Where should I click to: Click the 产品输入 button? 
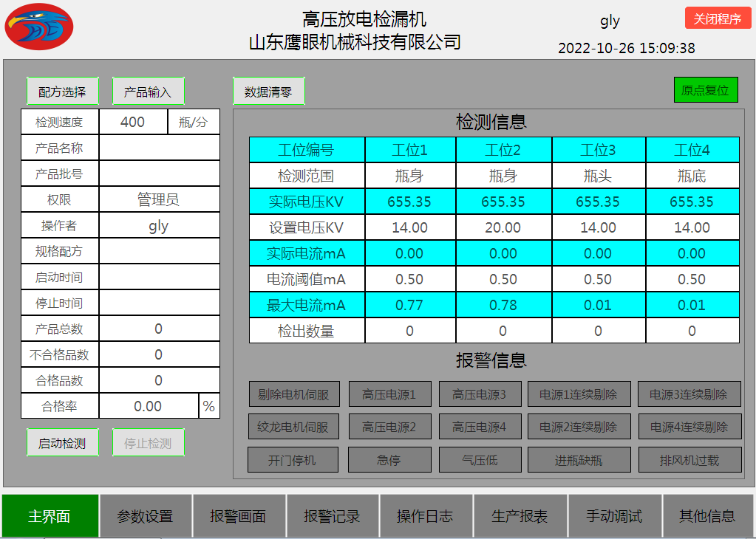(149, 91)
